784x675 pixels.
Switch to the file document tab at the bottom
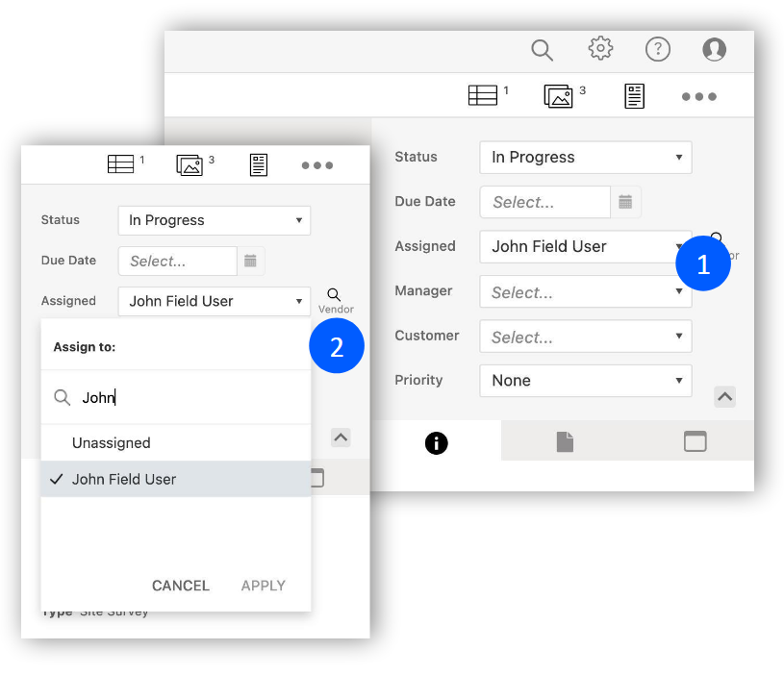[x=565, y=442]
